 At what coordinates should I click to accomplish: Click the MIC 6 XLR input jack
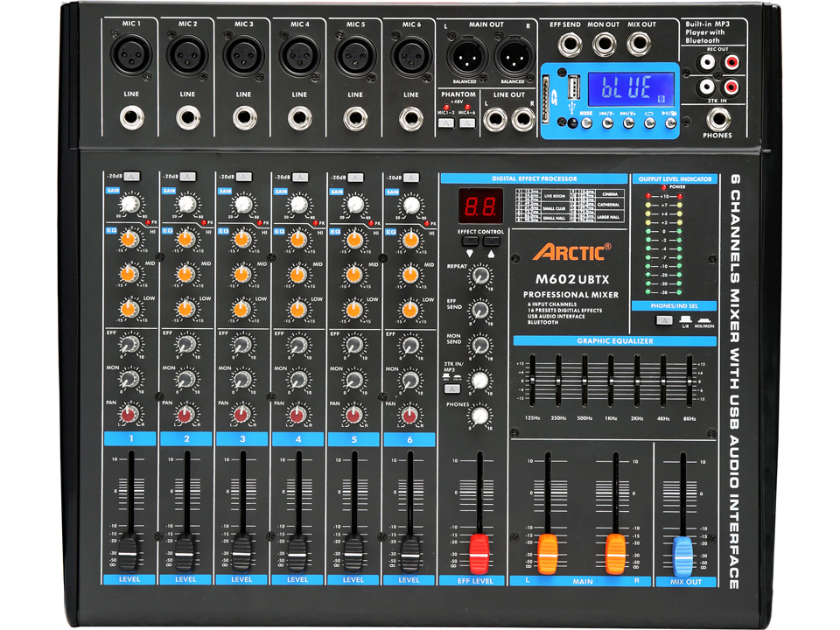point(411,54)
